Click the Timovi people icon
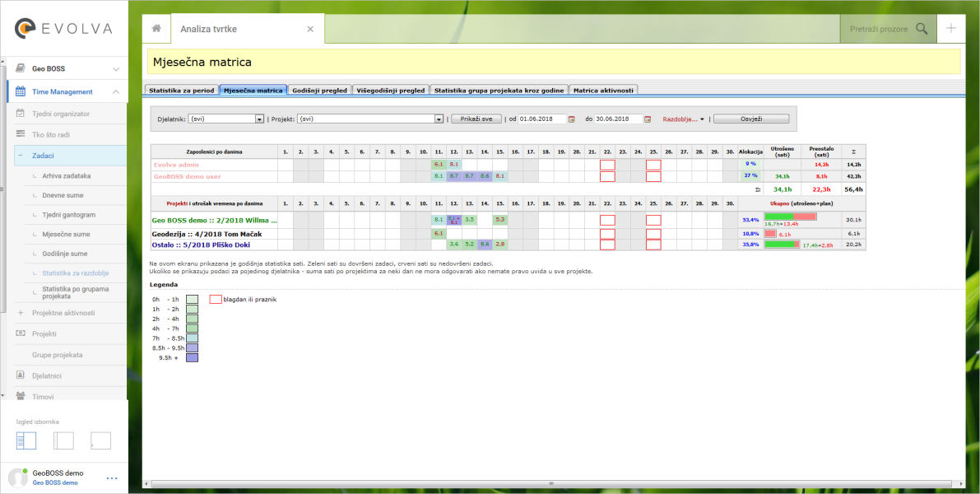 (21, 397)
